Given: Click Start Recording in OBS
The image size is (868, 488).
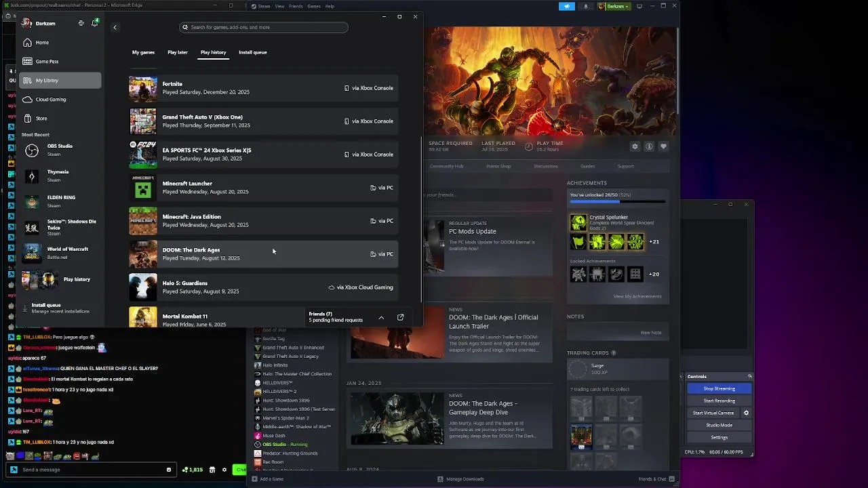Looking at the screenshot, I should pos(719,401).
